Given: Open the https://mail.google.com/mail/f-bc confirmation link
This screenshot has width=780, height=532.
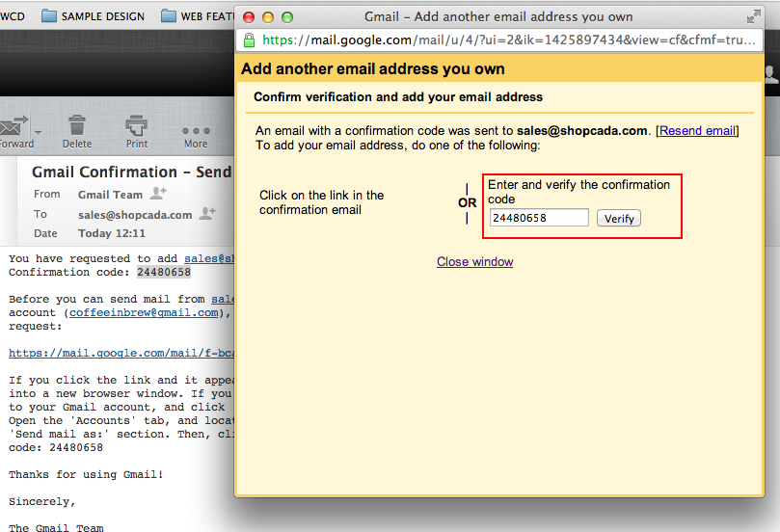Looking at the screenshot, I should 121,353.
